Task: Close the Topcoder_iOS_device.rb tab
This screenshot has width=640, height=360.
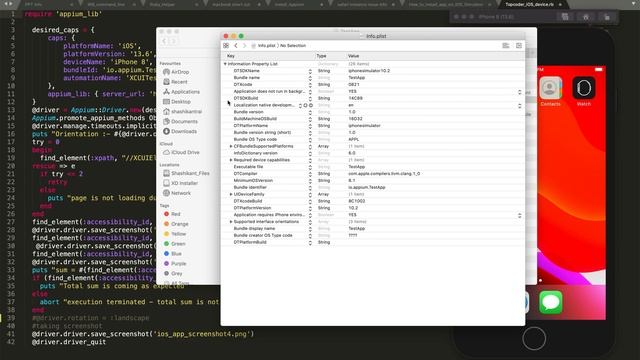Action: pyautogui.click(x=560, y=4)
